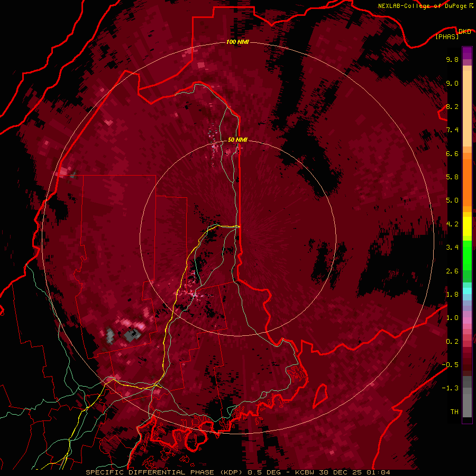Click the Specific Differential Phase (KDP) caption
The width and height of the screenshot is (476, 476).
click(166, 472)
